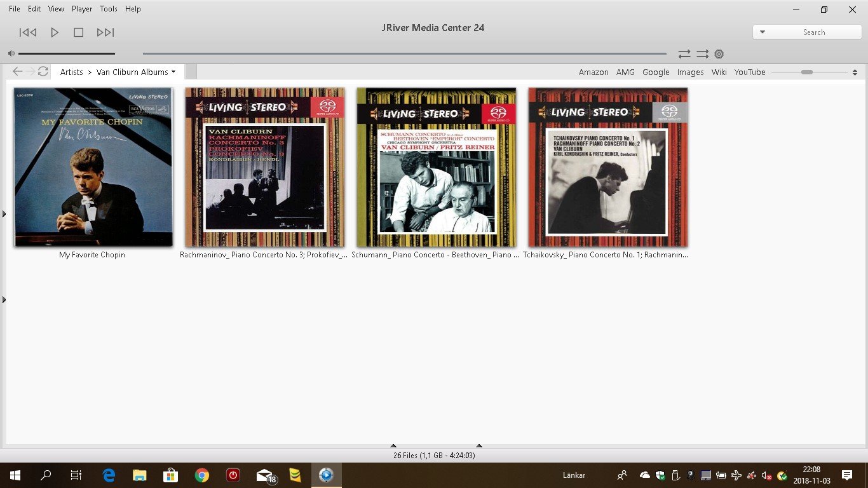Open the Player menu
Screen dimensions: 868x488
[82, 9]
